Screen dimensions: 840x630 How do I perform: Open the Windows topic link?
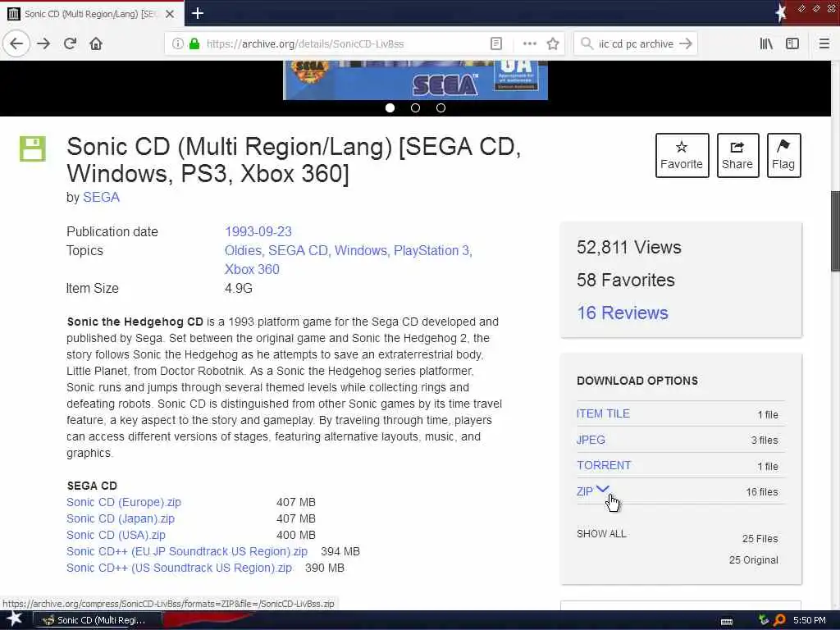point(361,250)
